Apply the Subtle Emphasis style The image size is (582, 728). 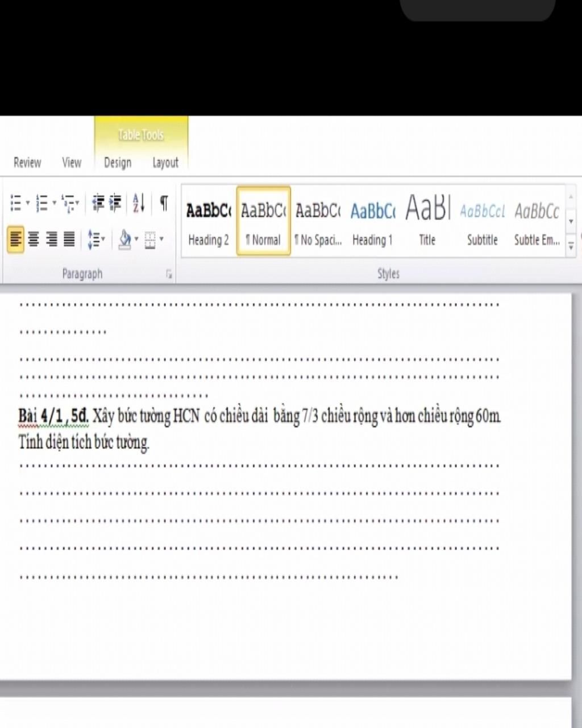pos(537,221)
